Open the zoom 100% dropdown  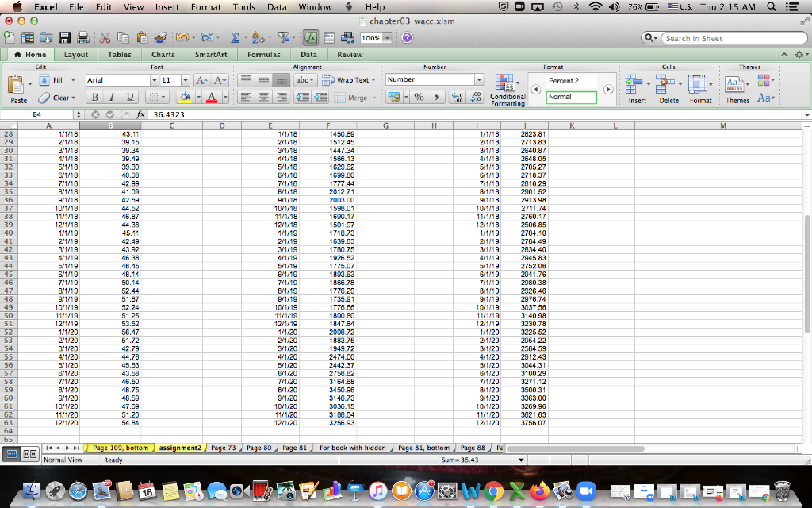pos(387,38)
